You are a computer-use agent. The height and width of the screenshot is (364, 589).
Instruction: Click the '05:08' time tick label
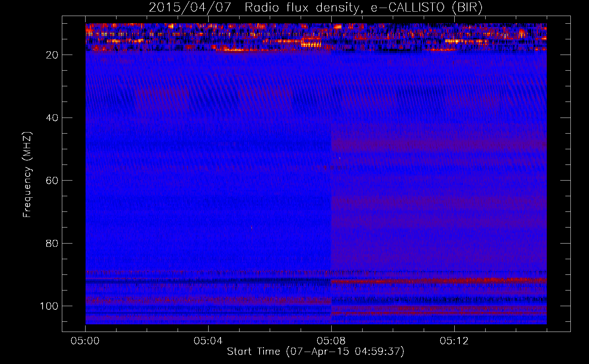(331, 341)
